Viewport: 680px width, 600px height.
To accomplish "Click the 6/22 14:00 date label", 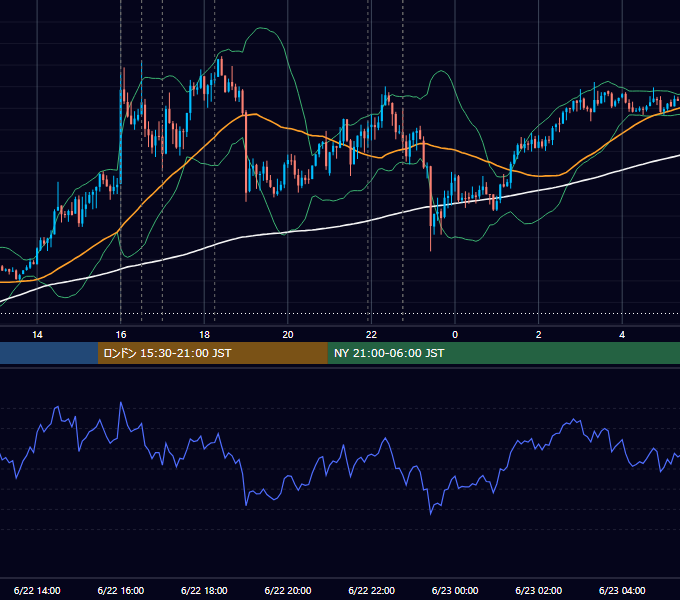I will coord(37,590).
